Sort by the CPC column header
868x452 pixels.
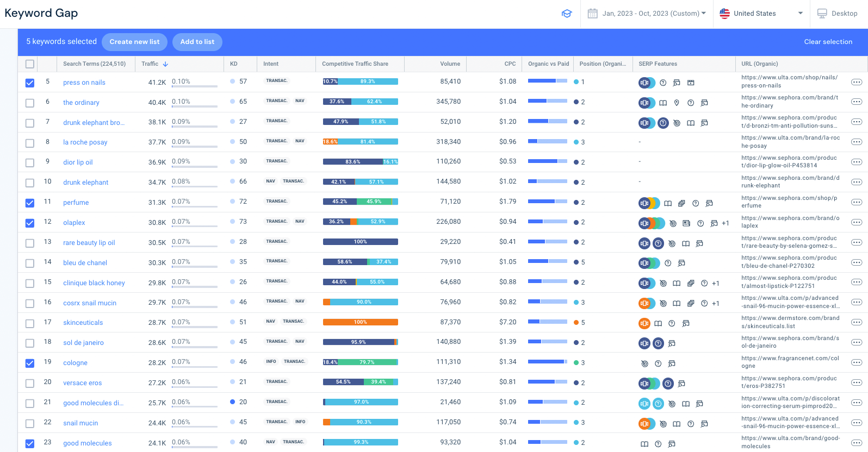click(x=510, y=64)
